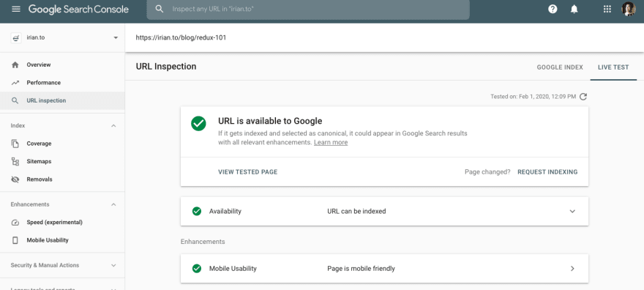
Task: Click the Tested on Feb 1, 2020 timestamp
Action: [x=533, y=97]
